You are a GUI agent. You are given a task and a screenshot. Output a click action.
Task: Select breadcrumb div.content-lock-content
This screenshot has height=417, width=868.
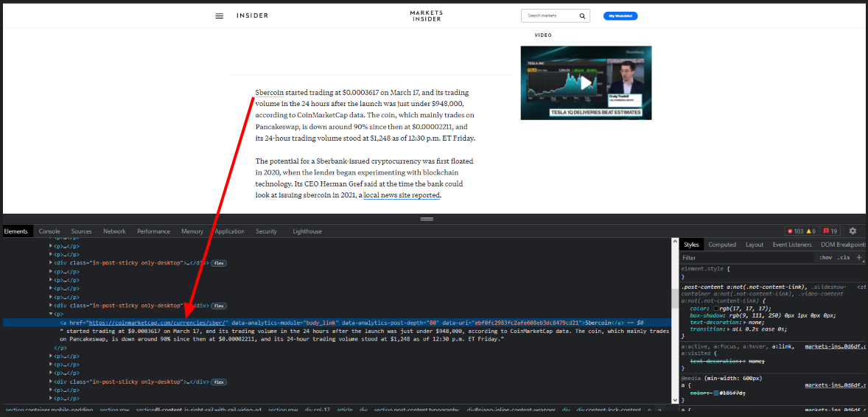pos(609,410)
